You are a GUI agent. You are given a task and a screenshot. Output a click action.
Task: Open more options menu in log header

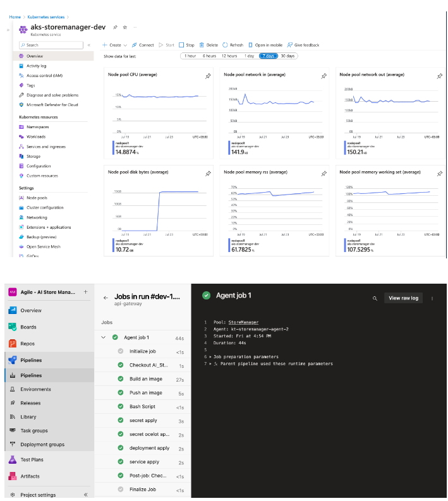tap(432, 298)
